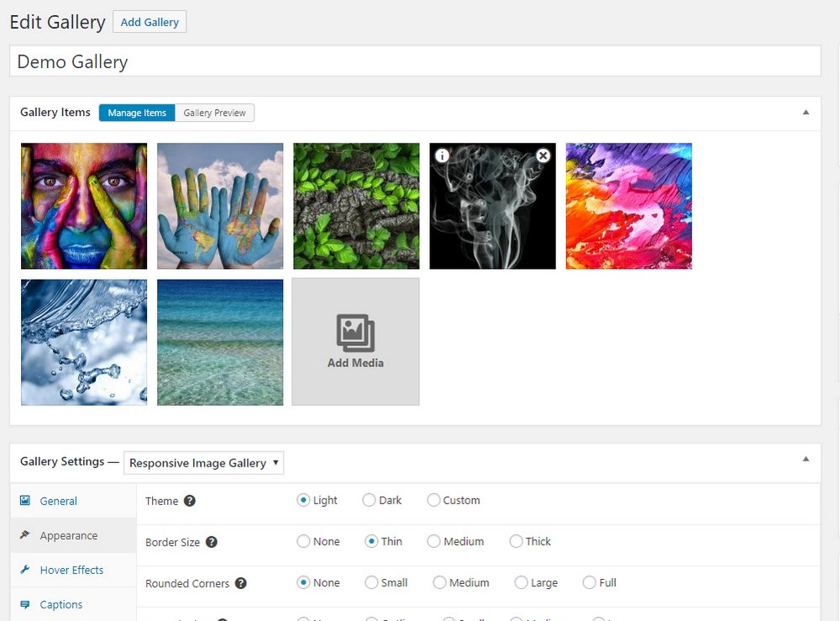Select the green ivy leaves thumbnail
This screenshot has height=621, width=840.
coord(356,206)
